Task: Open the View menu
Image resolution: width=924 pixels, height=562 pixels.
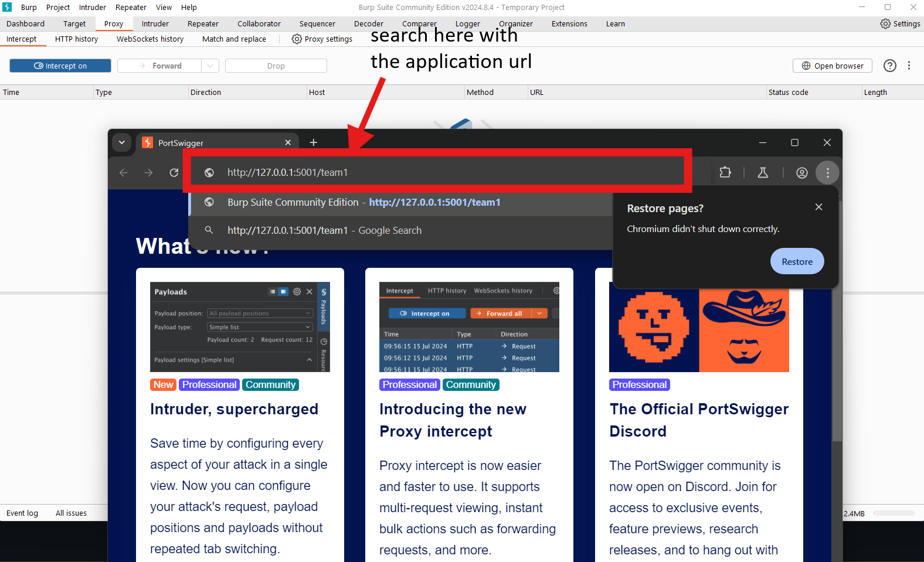Action: coord(164,7)
